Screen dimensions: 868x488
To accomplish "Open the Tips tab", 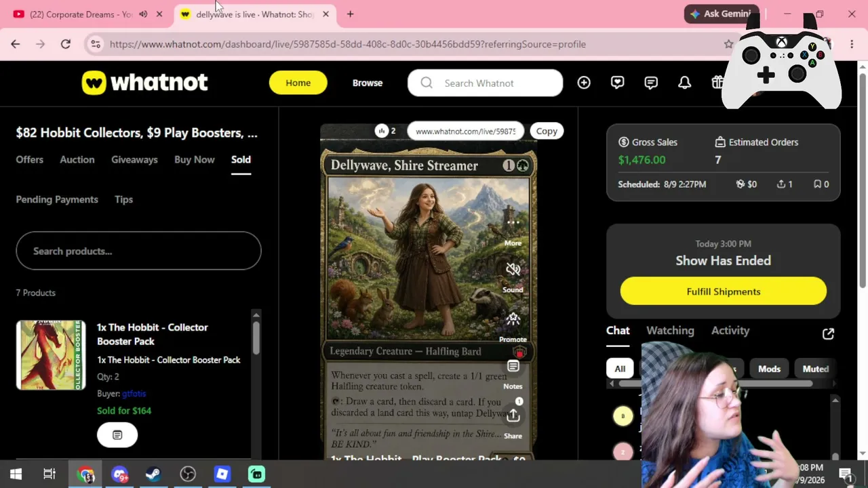I will coord(124,199).
